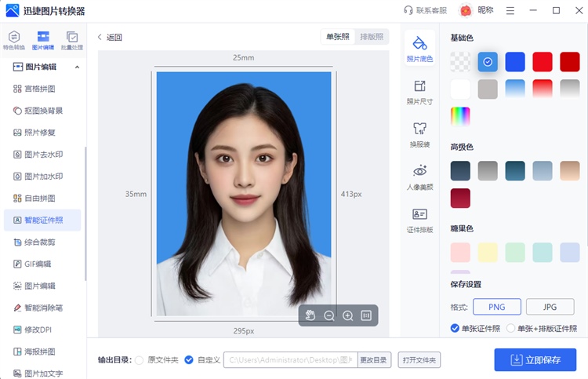Click the 更改目录 change directory button
The image size is (588, 379).
[x=373, y=360]
